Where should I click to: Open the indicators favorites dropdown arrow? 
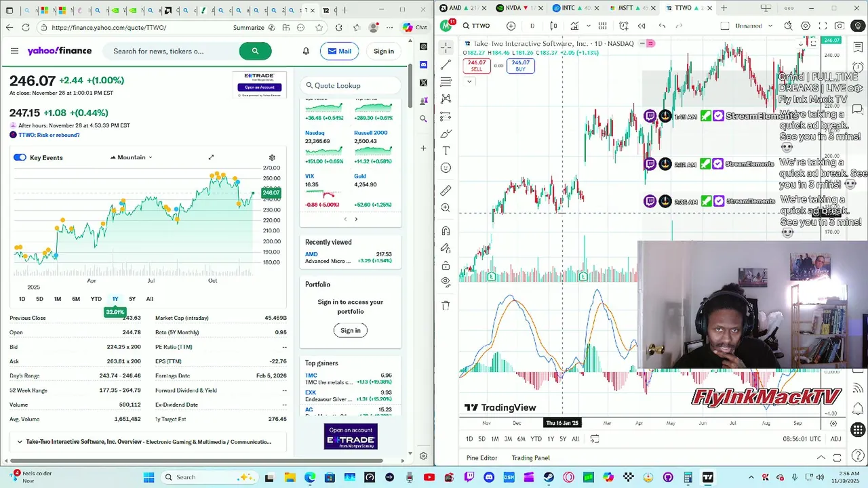click(x=589, y=26)
